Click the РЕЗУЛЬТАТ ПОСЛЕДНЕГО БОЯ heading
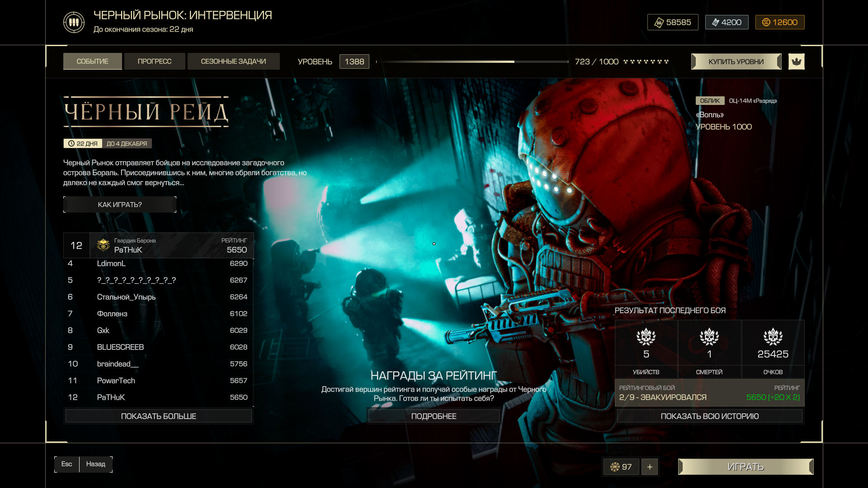The width and height of the screenshot is (868, 488). [670, 310]
